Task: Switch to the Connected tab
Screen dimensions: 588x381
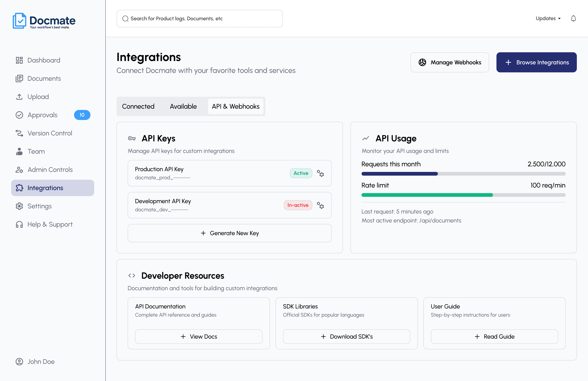Action: coord(138,106)
